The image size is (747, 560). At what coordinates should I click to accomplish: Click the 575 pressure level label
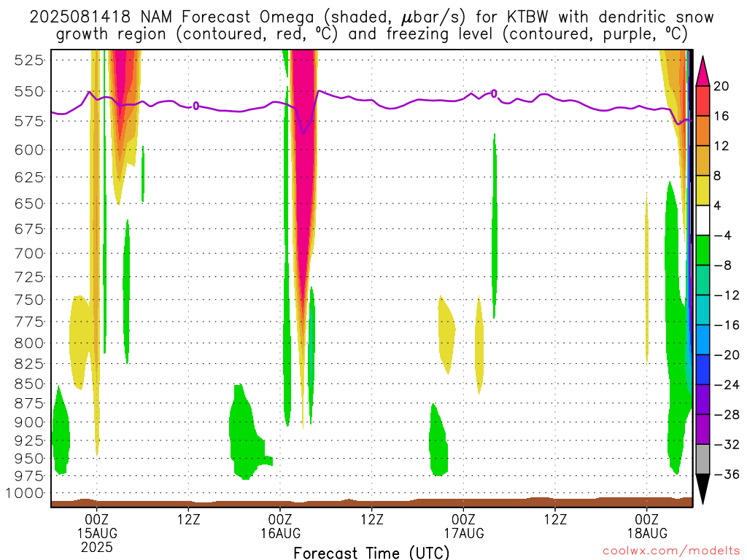29,122
